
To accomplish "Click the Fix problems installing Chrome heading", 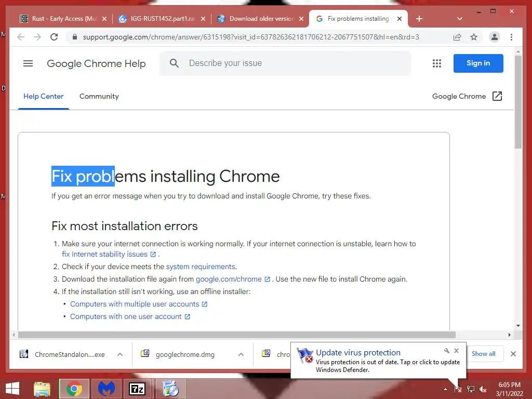I will click(x=166, y=177).
